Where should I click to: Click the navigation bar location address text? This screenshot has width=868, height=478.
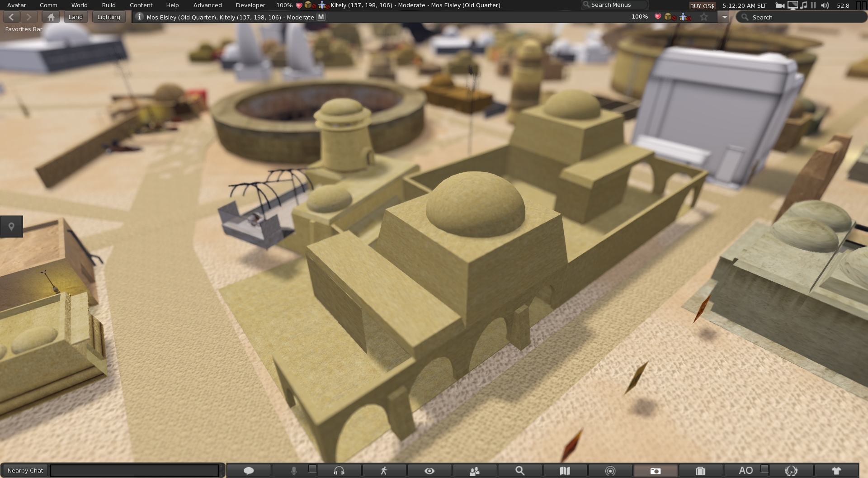(x=230, y=17)
